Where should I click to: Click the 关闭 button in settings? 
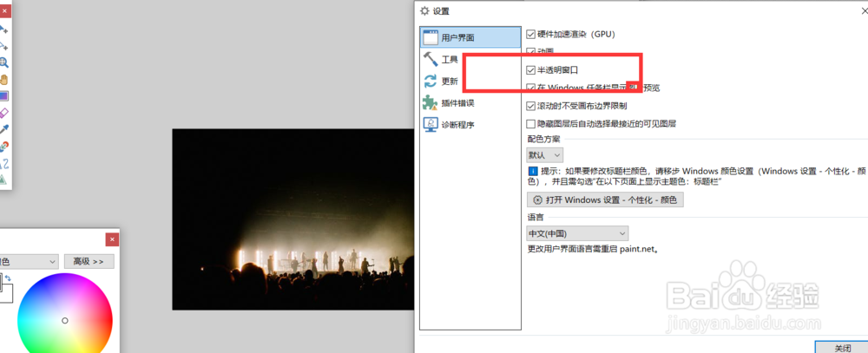(x=842, y=348)
